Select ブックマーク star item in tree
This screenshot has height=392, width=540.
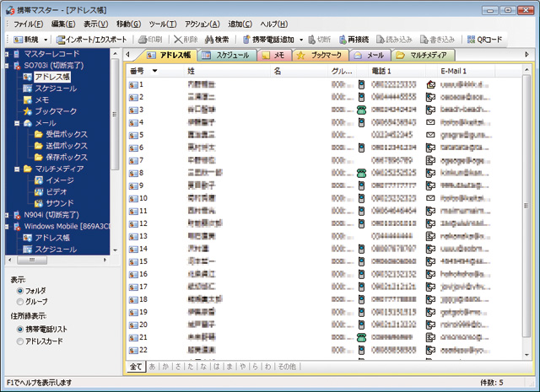click(x=28, y=111)
